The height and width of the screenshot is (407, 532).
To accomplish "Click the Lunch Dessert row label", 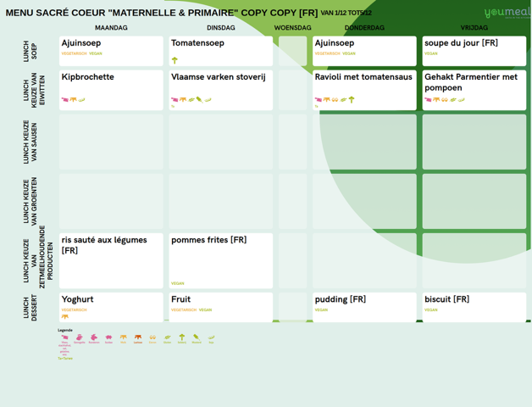I will pos(30,308).
